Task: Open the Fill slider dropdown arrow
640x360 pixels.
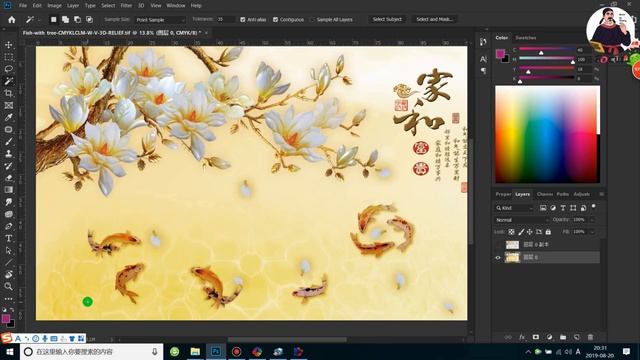Action: coord(592,232)
